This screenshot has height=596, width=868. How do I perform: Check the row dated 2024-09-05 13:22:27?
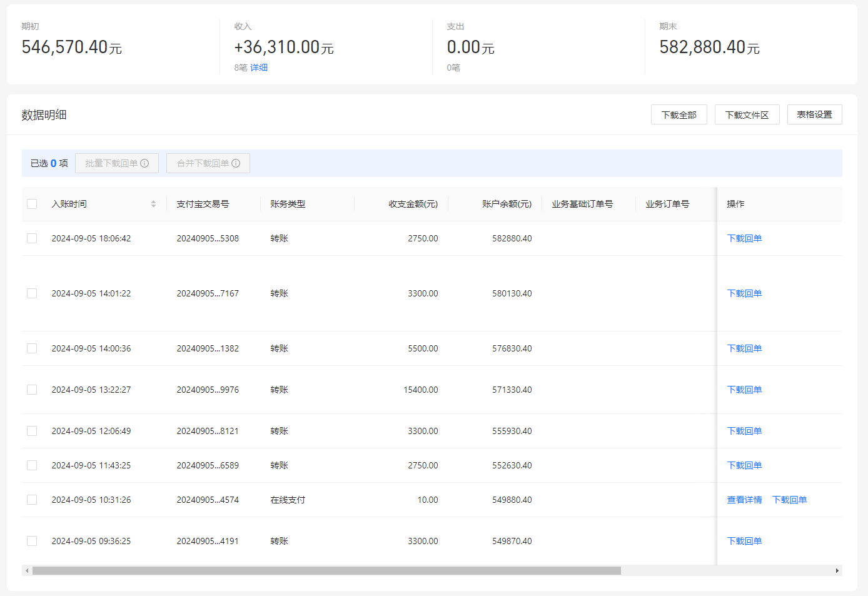coord(32,390)
